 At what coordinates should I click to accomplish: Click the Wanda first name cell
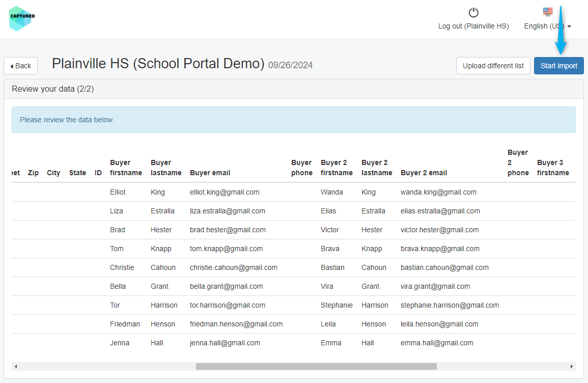(332, 192)
